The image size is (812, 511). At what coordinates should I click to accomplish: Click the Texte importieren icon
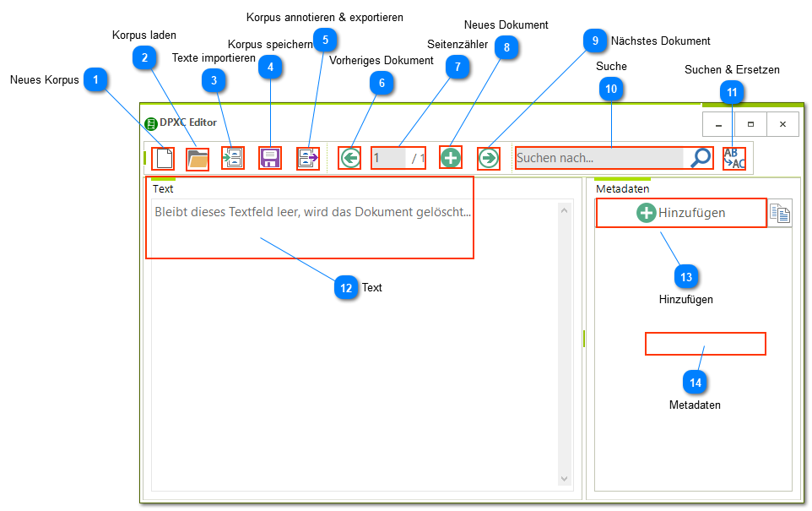tap(232, 158)
